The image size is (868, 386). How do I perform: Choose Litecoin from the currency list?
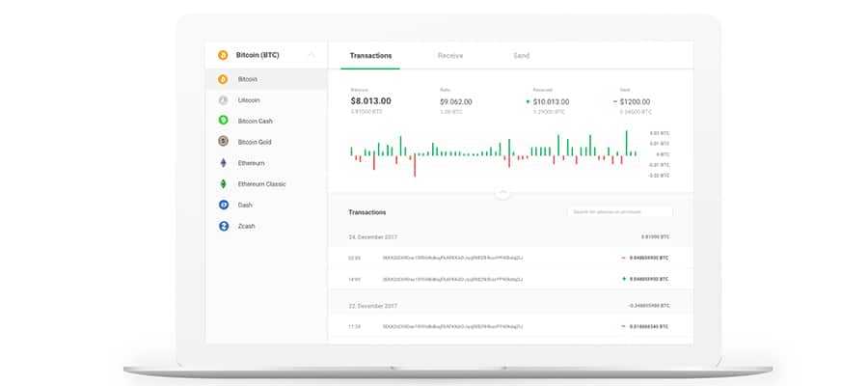(x=249, y=100)
